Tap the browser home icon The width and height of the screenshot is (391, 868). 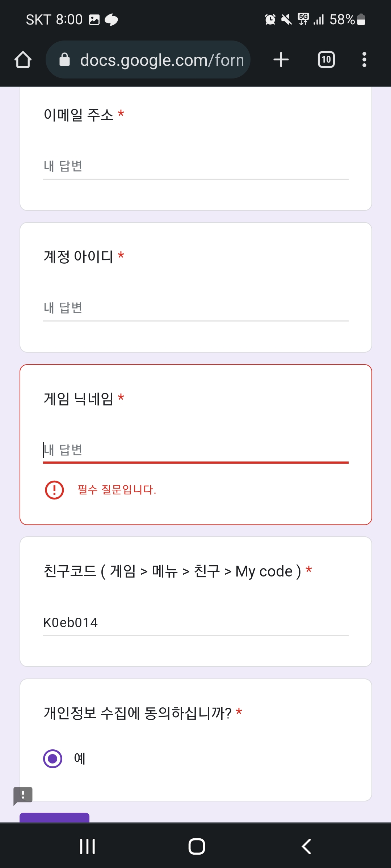[x=23, y=60]
